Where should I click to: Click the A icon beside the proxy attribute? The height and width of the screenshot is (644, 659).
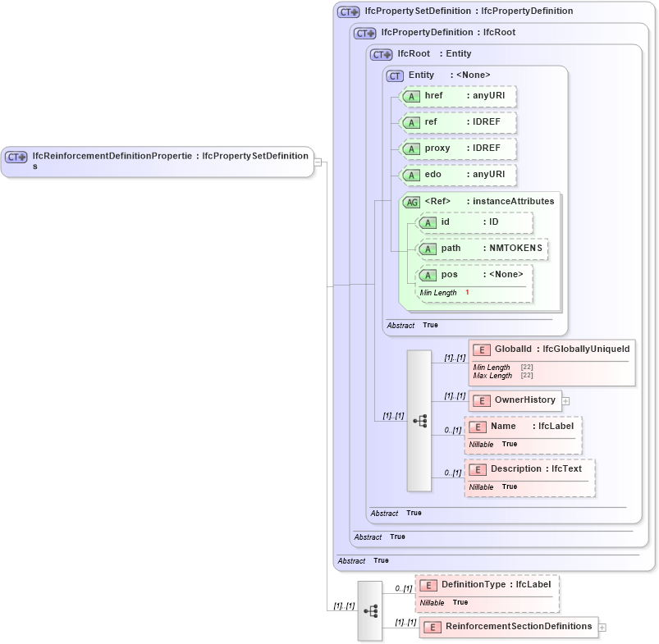pyautogui.click(x=411, y=148)
